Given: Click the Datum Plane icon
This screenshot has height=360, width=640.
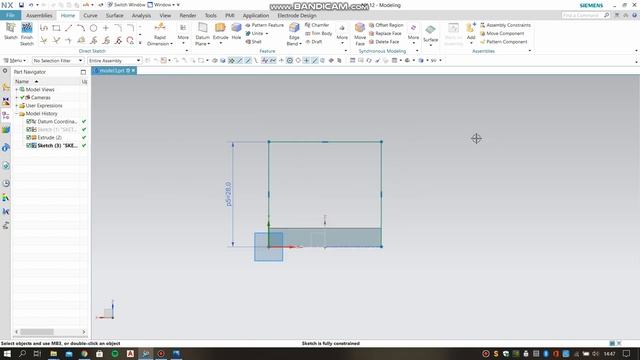Looking at the screenshot, I should [x=202, y=28].
